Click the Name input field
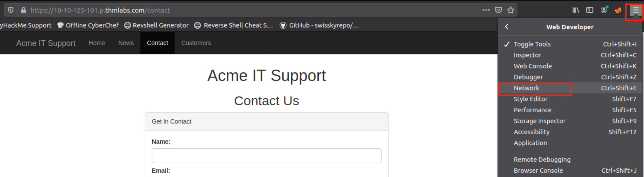This screenshot has width=644, height=177. pyautogui.click(x=266, y=156)
